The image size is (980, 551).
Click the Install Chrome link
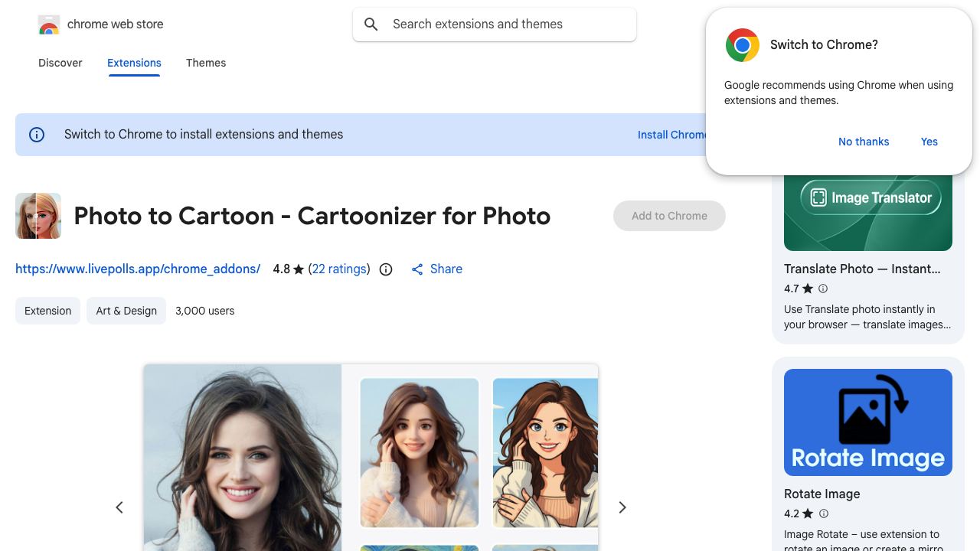(x=672, y=135)
